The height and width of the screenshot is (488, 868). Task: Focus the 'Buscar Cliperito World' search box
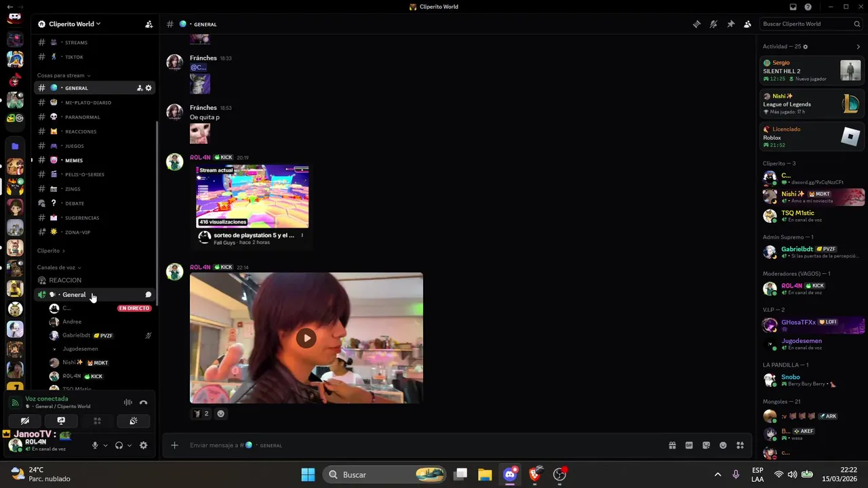[x=810, y=24]
